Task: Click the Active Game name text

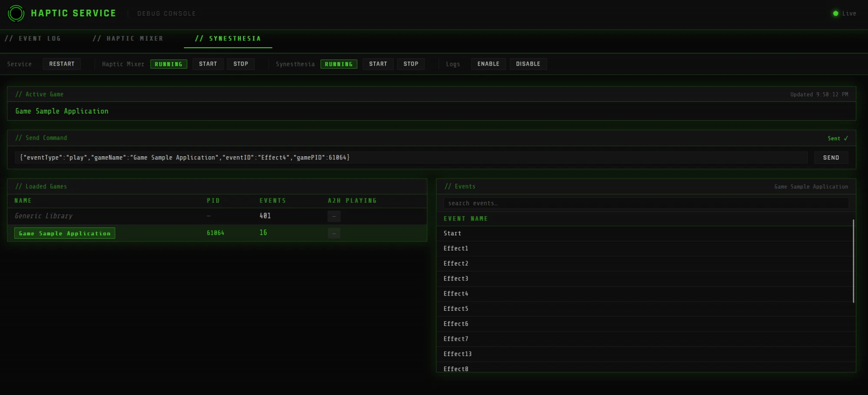Action: click(62, 111)
